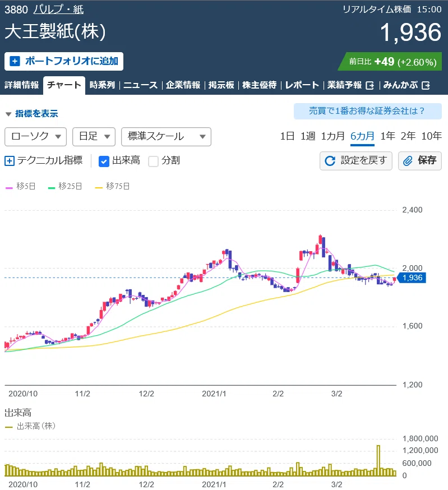The width and height of the screenshot is (448, 490).
Task: Click the 1,600 price axis label
Action: (x=412, y=326)
